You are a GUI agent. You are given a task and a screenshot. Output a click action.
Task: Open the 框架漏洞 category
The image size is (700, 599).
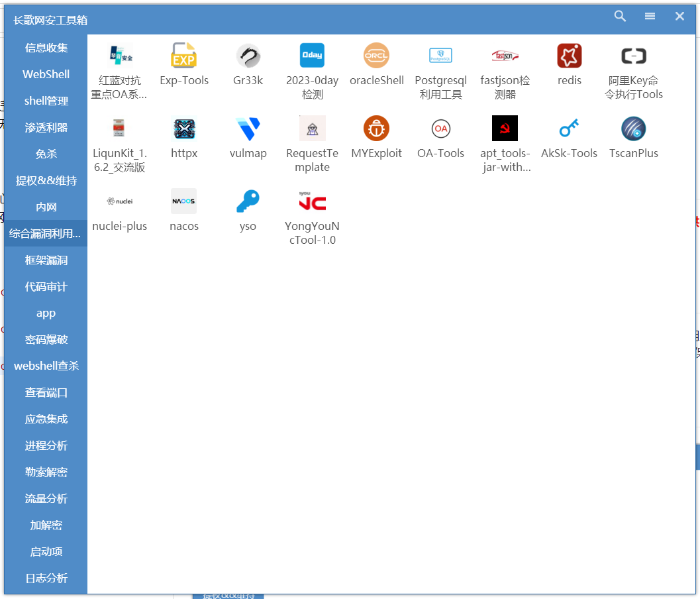[46, 260]
